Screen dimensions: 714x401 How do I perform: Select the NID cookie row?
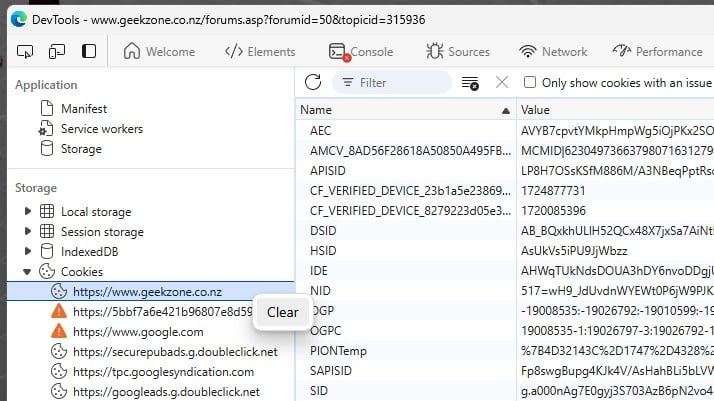coord(505,291)
